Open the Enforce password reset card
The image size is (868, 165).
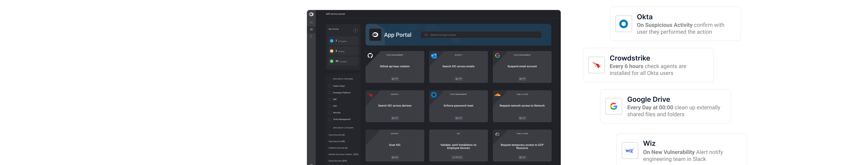(x=458, y=106)
